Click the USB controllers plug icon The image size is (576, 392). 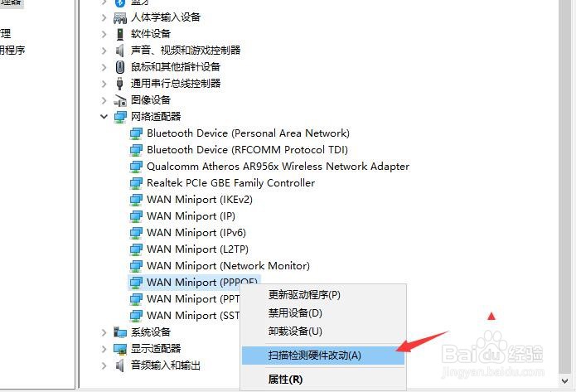point(119,84)
